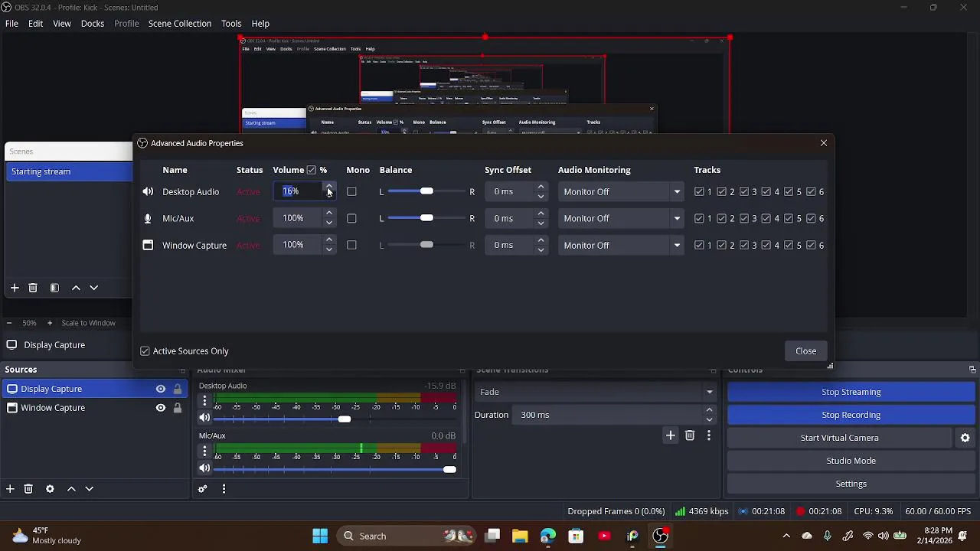Open the Tools menu
The image size is (980, 551).
(231, 24)
